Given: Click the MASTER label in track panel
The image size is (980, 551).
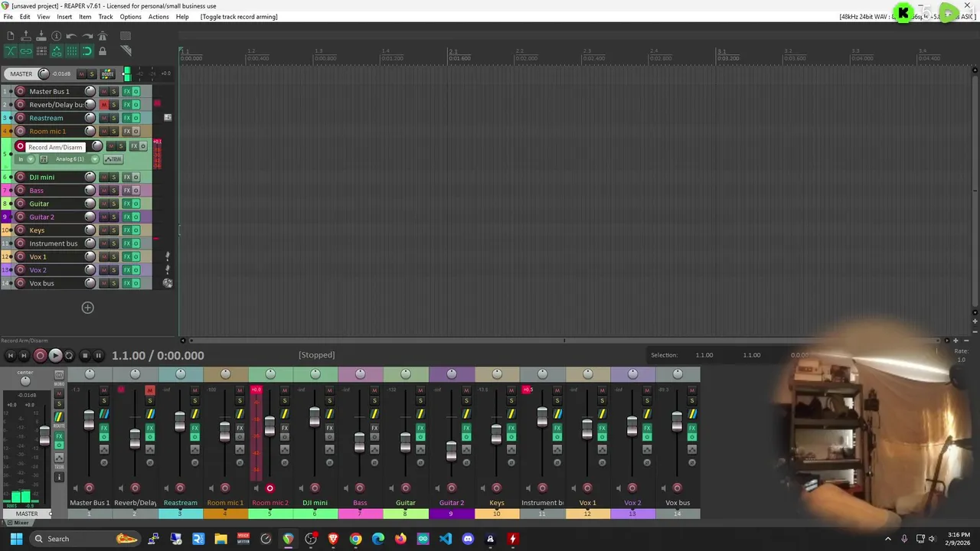Looking at the screenshot, I should (x=21, y=74).
